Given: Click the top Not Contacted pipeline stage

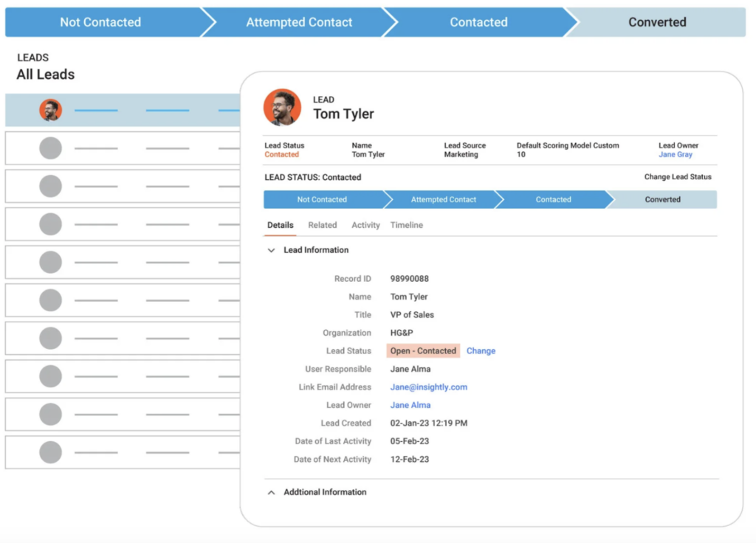Looking at the screenshot, I should [100, 22].
